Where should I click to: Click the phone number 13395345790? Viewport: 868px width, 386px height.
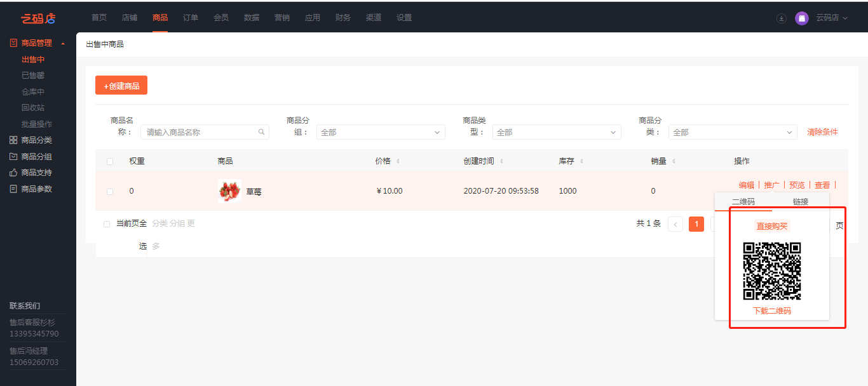34,334
